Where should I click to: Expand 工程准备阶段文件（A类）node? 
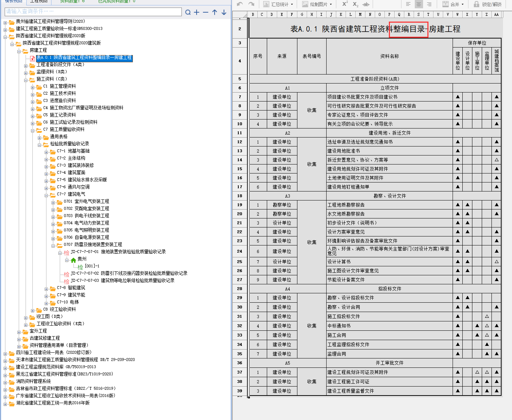click(26, 66)
